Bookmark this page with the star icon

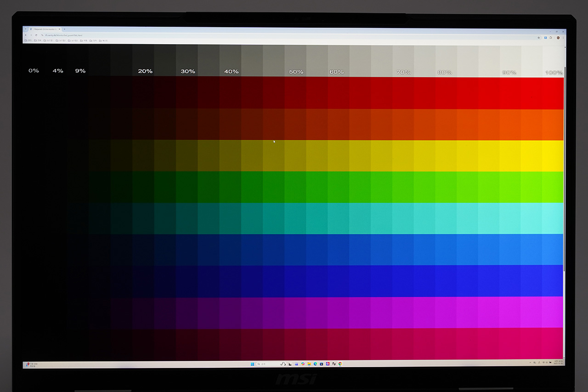tap(538, 37)
